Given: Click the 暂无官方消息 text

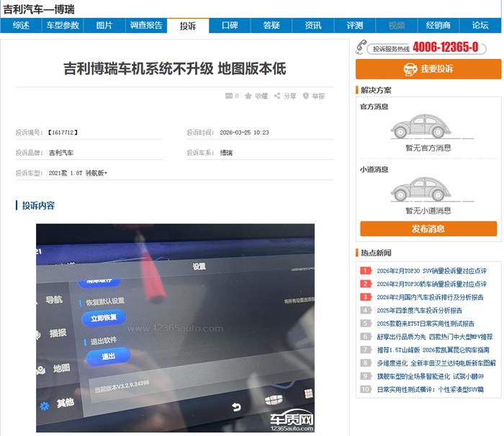Looking at the screenshot, I should 428,148.
